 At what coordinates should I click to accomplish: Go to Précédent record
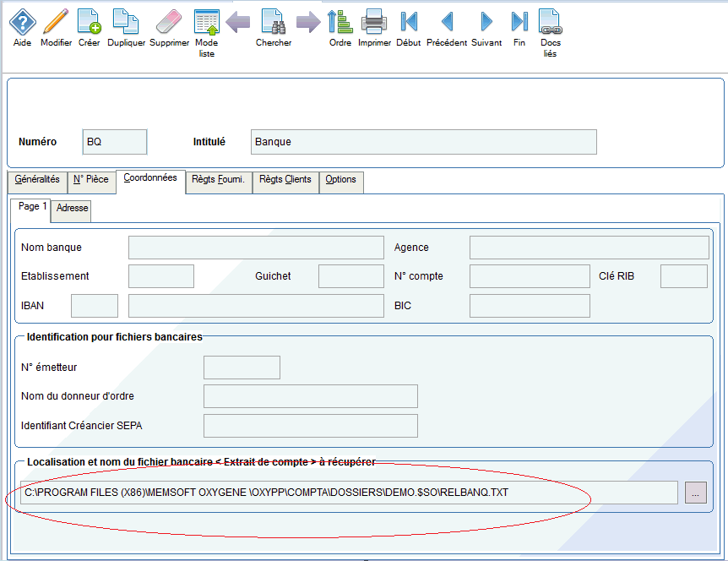(447, 21)
